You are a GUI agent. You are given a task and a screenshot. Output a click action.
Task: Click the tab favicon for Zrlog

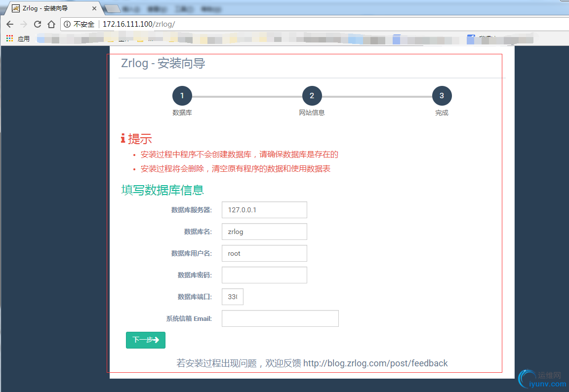[16, 8]
